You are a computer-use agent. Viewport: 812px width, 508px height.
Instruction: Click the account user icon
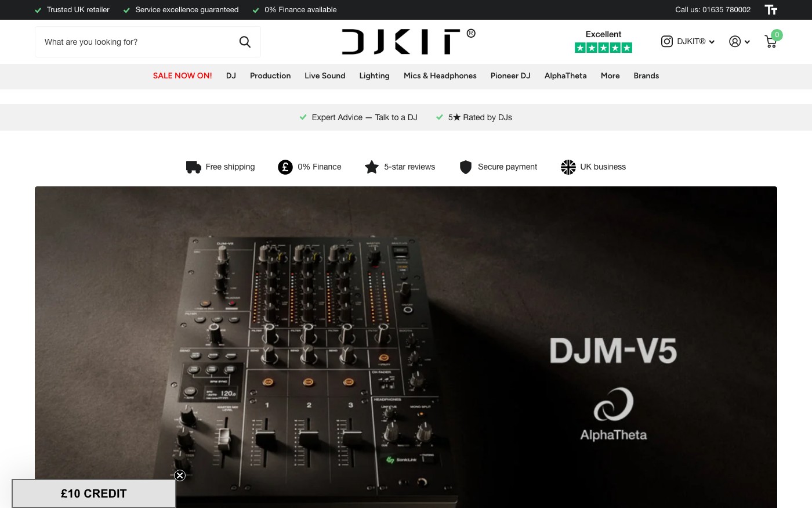point(735,42)
